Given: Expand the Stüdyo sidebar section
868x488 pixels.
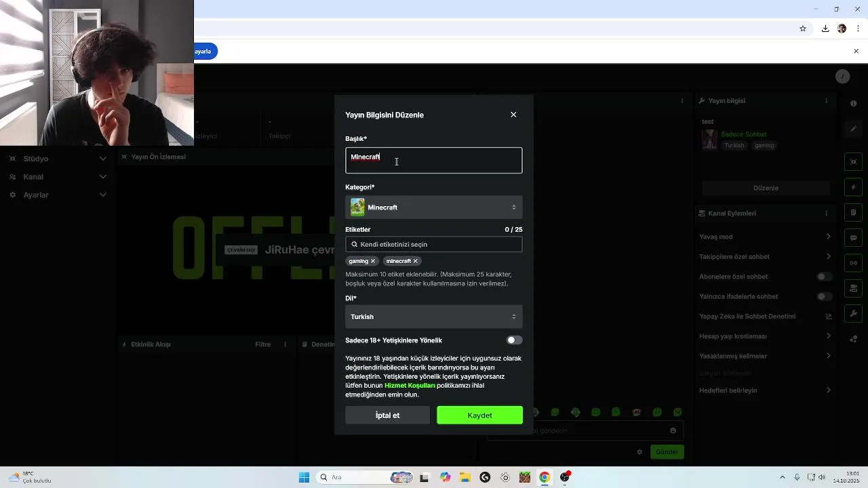Looking at the screenshot, I should (x=58, y=159).
